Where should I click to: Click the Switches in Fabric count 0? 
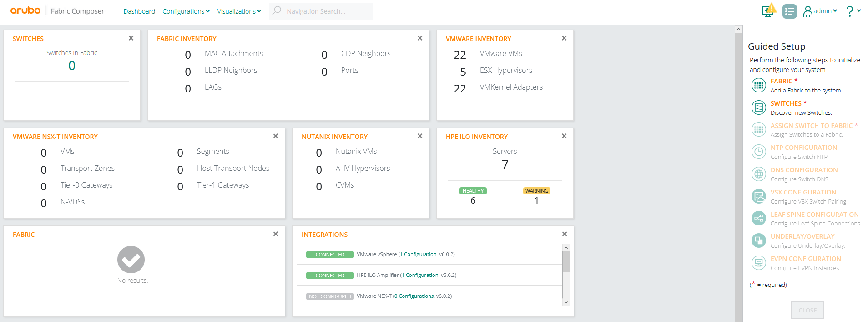pos(72,66)
